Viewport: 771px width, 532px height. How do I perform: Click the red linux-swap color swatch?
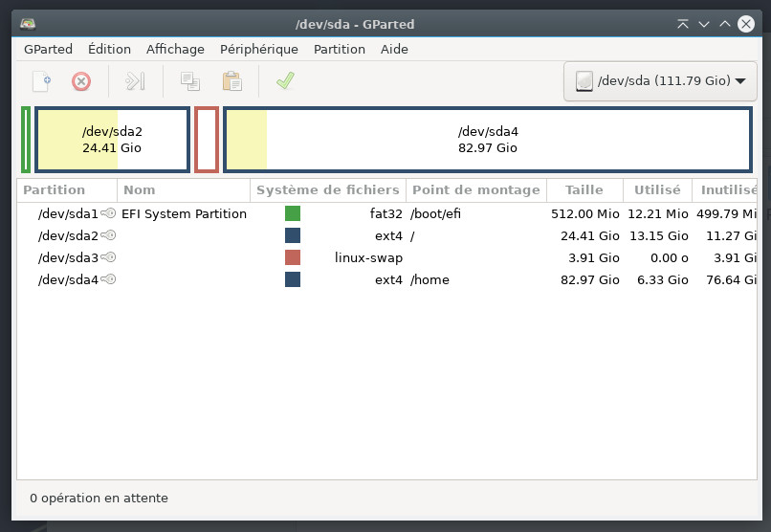pos(293,257)
